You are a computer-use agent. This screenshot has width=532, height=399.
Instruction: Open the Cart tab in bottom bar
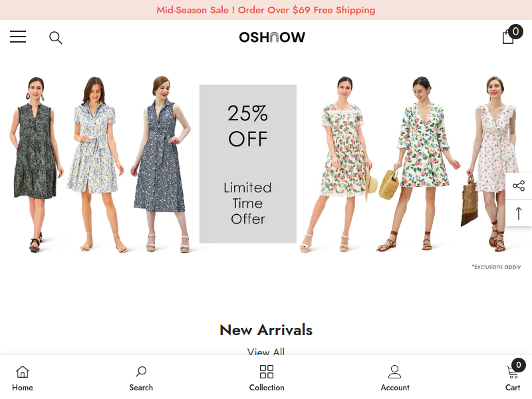(513, 376)
